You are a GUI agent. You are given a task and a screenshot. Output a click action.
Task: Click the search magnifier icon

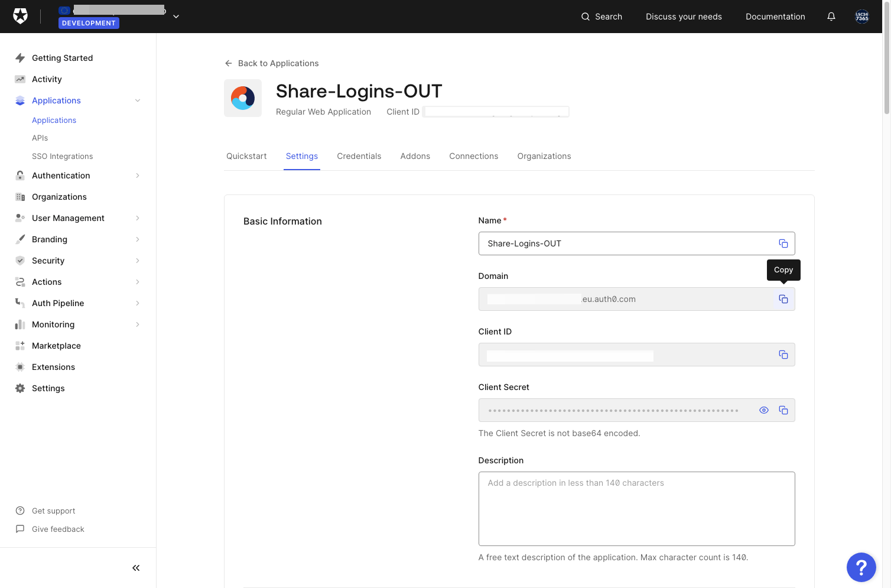tap(586, 17)
